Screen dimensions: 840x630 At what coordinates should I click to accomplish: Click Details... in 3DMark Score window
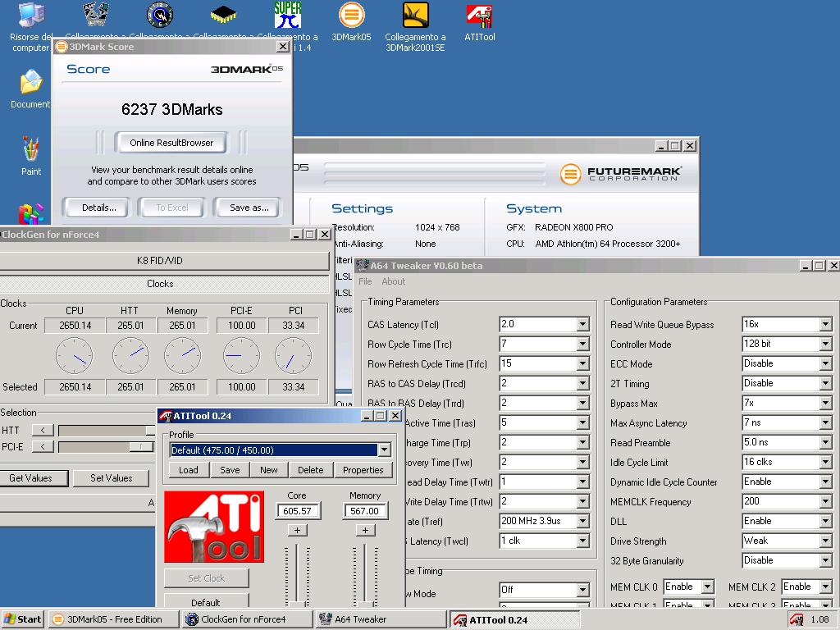tap(98, 208)
